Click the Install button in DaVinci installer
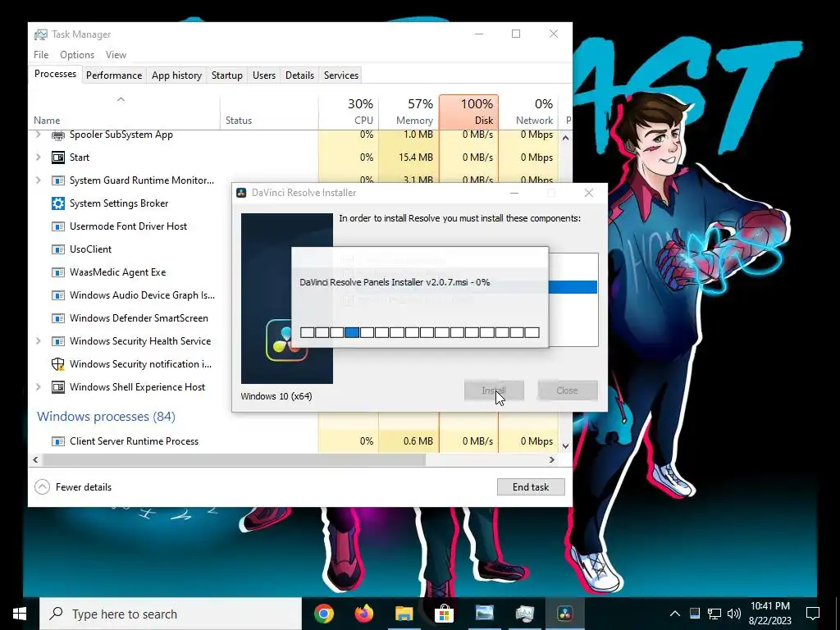 click(494, 390)
